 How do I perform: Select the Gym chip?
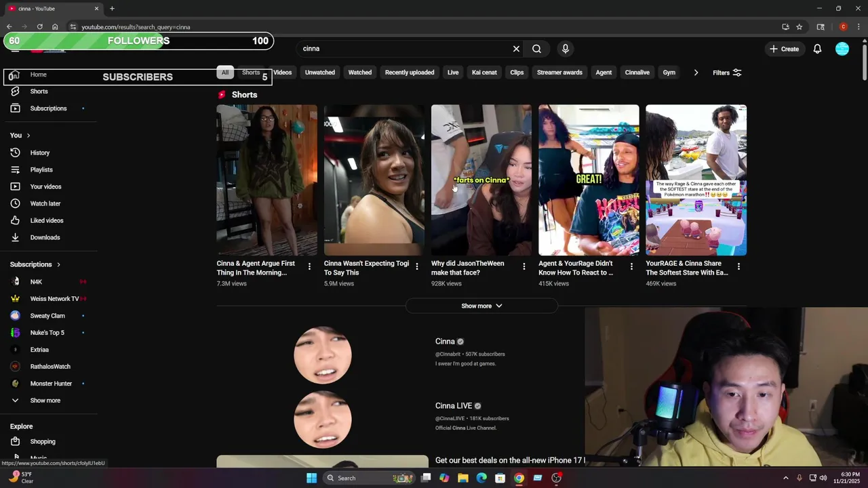669,73
